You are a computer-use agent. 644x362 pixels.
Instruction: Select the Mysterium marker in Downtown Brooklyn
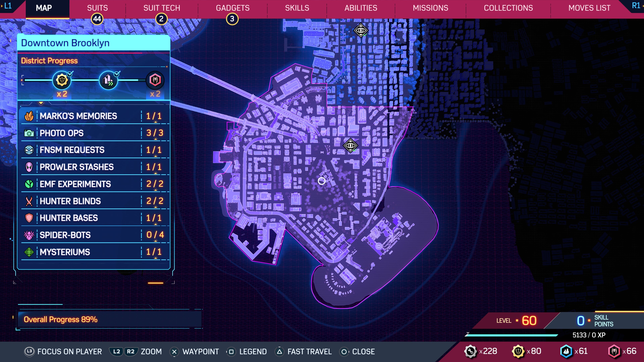click(350, 145)
